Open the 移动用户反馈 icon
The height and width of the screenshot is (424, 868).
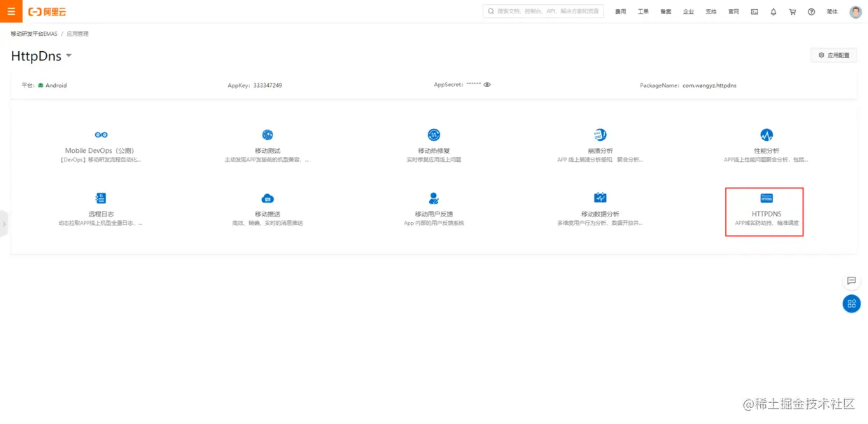point(434,198)
